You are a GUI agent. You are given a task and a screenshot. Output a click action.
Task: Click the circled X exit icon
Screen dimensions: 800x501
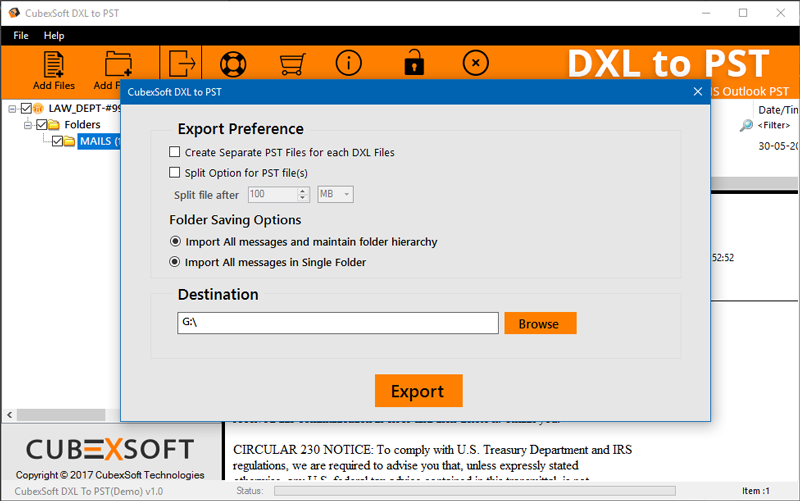point(476,63)
